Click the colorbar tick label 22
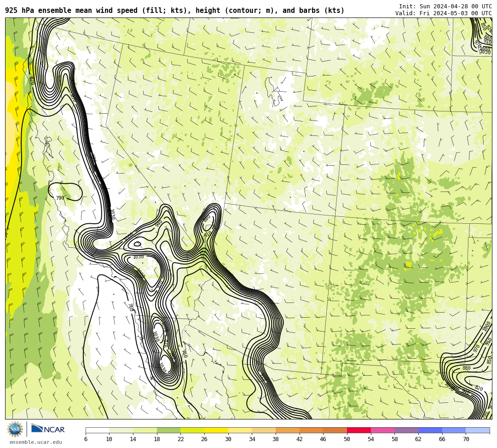497x448 pixels. pos(181,439)
